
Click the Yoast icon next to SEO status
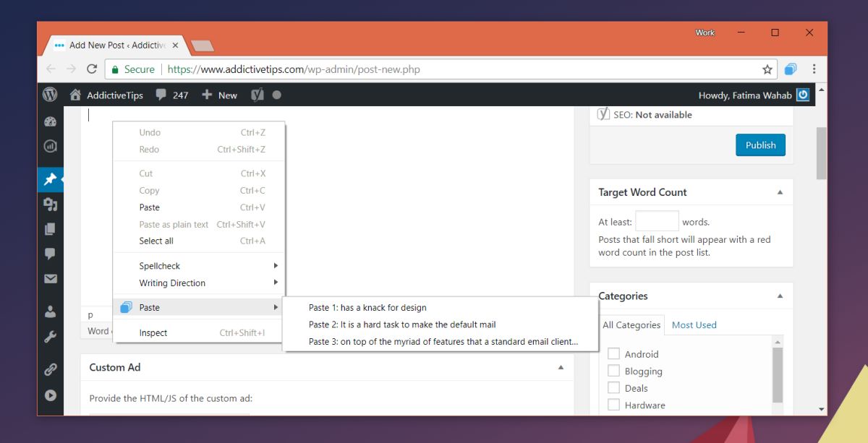(x=604, y=114)
